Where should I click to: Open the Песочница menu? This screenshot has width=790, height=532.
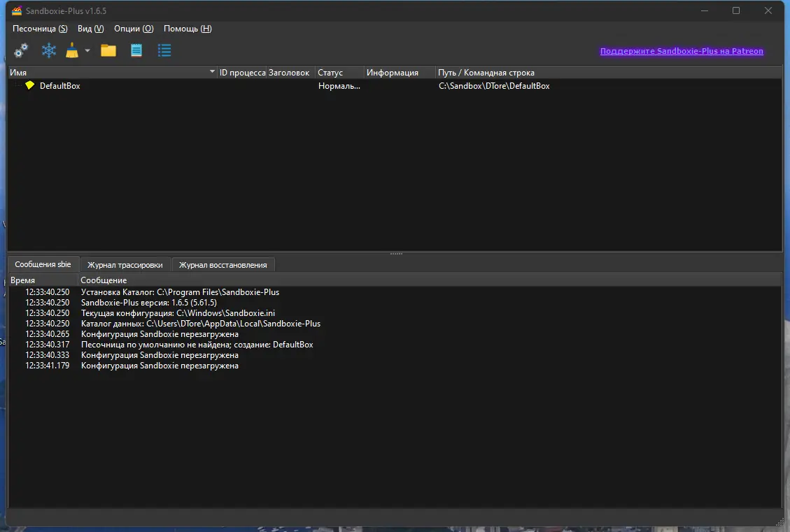[x=40, y=29]
